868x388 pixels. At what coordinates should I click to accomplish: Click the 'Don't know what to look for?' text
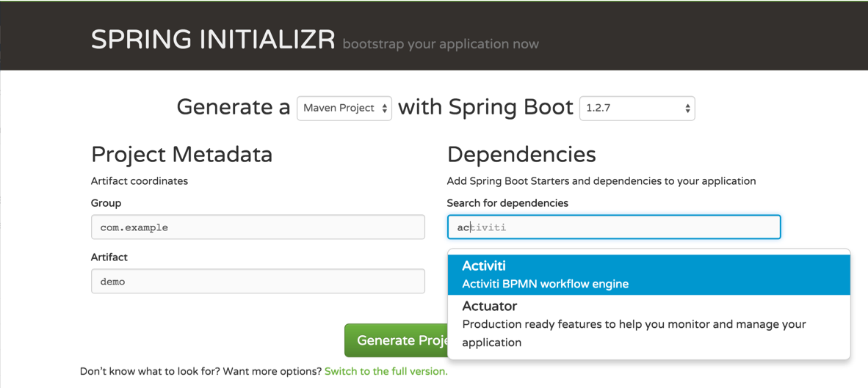[151, 371]
